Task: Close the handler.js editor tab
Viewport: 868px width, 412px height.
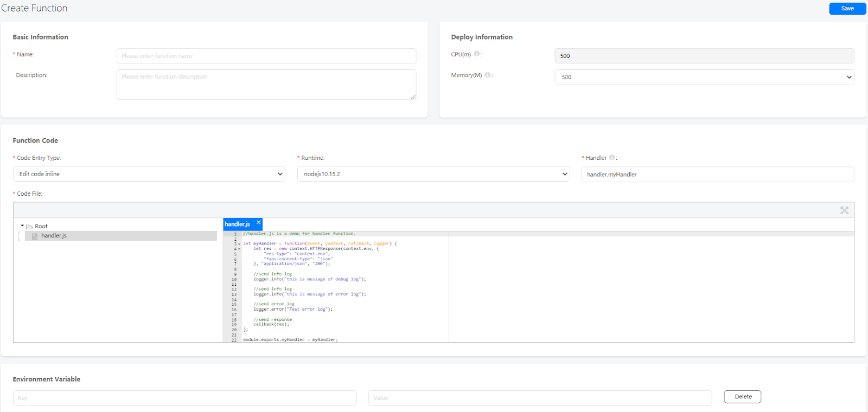Action: [259, 222]
